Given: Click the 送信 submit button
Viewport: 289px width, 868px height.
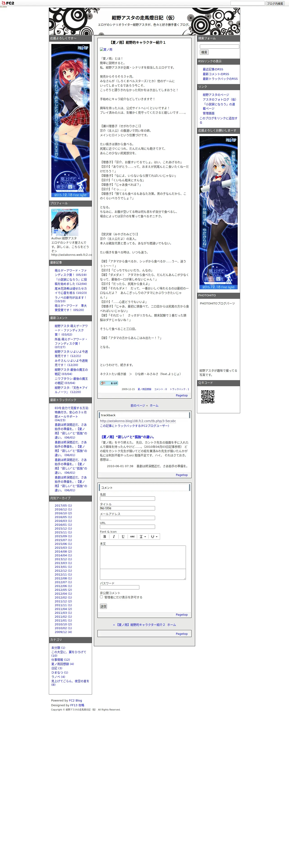Looking at the screenshot, I should [103, 606].
